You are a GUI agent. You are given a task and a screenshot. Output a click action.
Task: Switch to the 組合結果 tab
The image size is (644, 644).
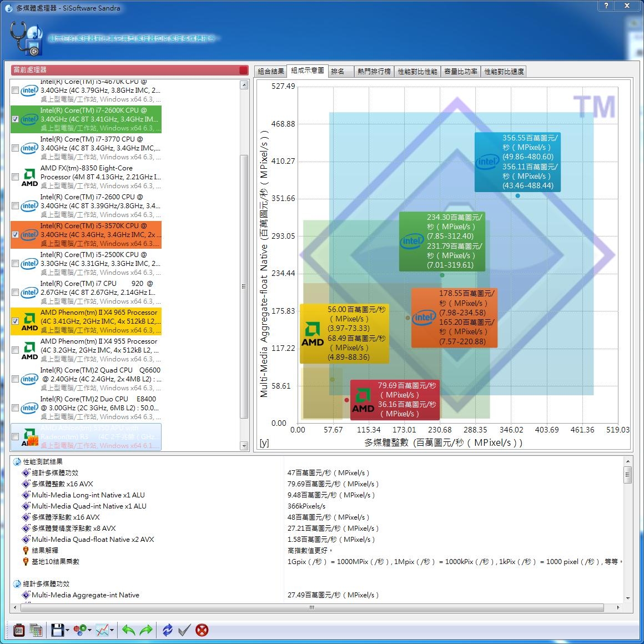tap(270, 72)
